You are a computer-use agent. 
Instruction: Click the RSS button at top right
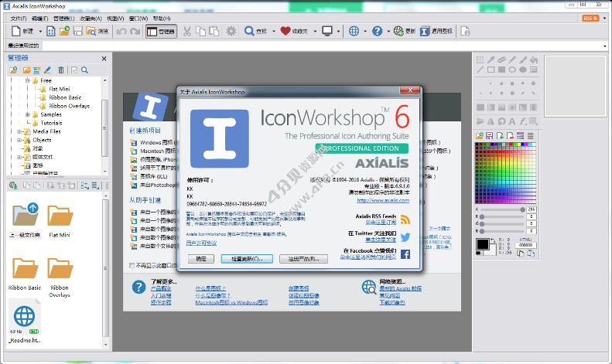(590, 19)
